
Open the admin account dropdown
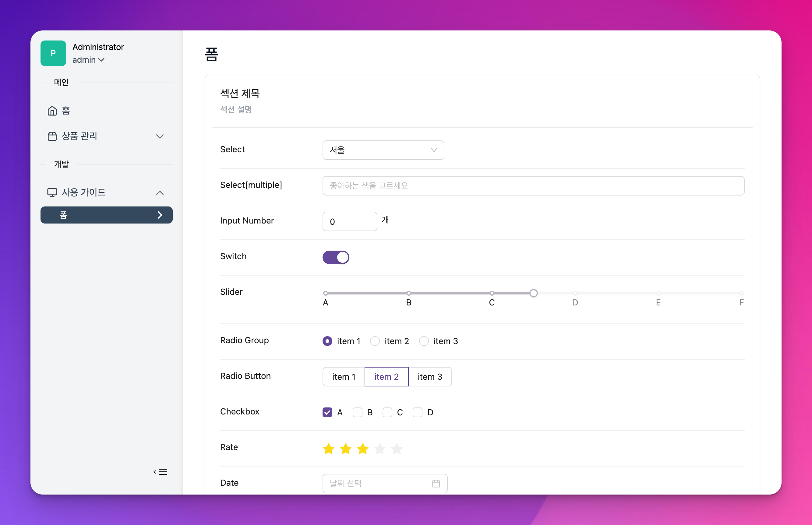(x=88, y=60)
